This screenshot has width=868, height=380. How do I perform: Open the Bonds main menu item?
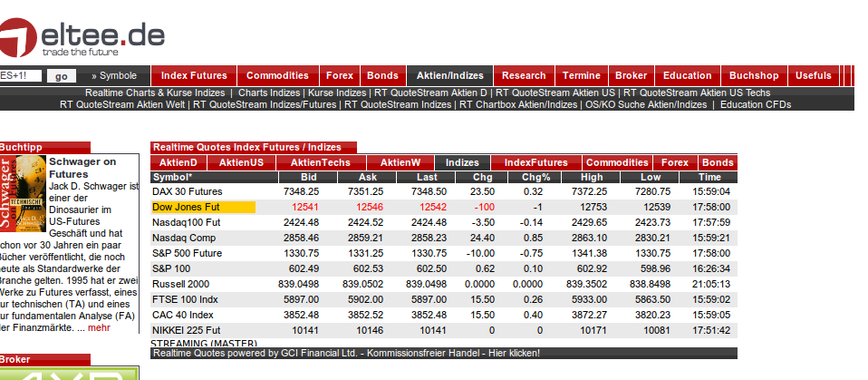[382, 76]
